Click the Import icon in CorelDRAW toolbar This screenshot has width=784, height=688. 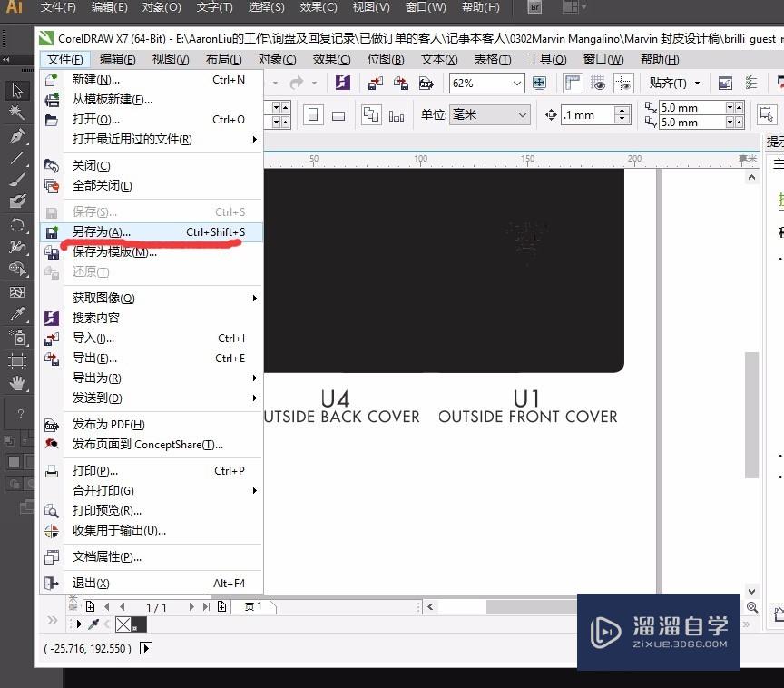click(376, 83)
